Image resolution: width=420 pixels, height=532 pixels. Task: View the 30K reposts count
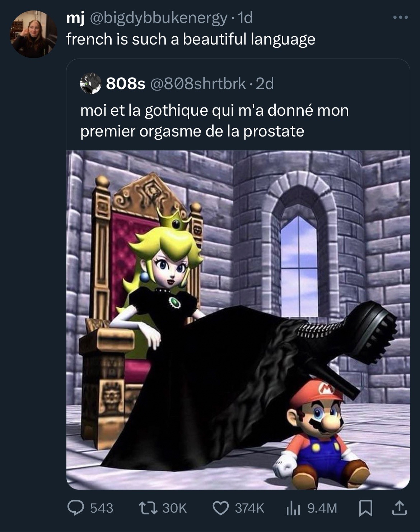174,508
